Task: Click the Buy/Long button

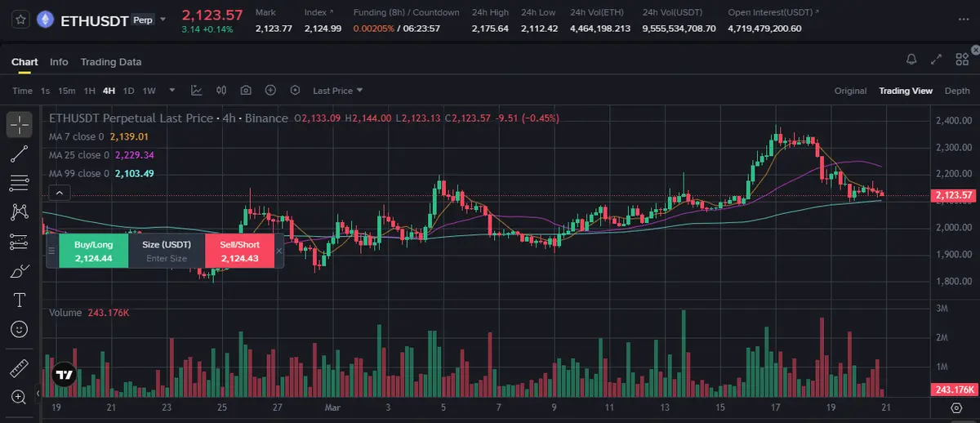Action: coord(93,251)
